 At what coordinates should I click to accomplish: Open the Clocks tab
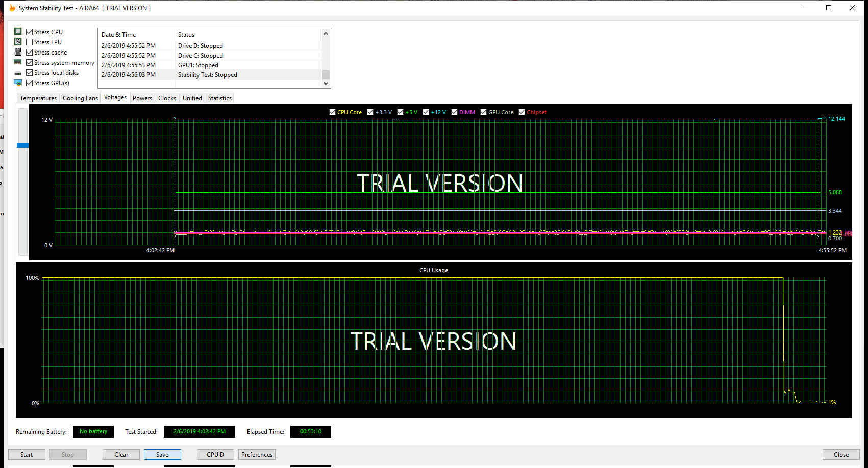(167, 98)
